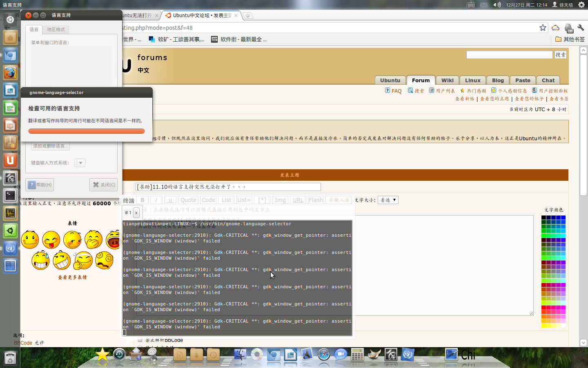Open Time Machine icon in dock
Image resolution: width=588 pixels, height=368 pixels.
click(x=119, y=354)
